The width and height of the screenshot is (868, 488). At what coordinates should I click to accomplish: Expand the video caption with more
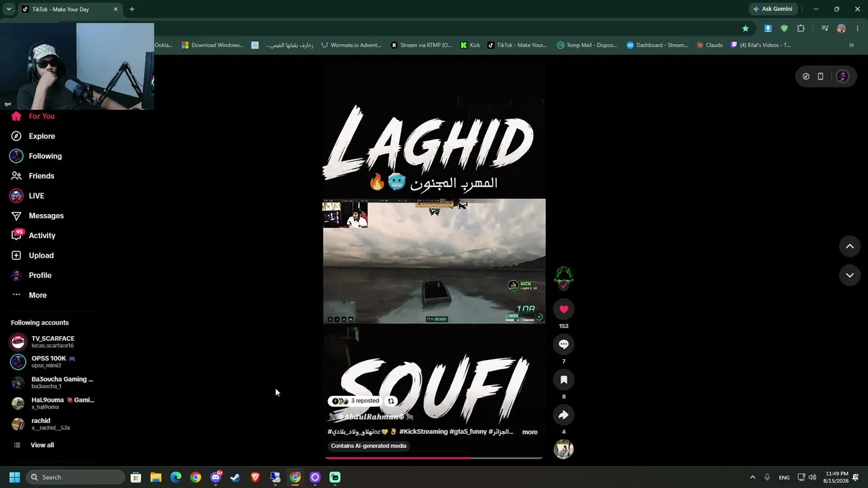click(x=530, y=432)
